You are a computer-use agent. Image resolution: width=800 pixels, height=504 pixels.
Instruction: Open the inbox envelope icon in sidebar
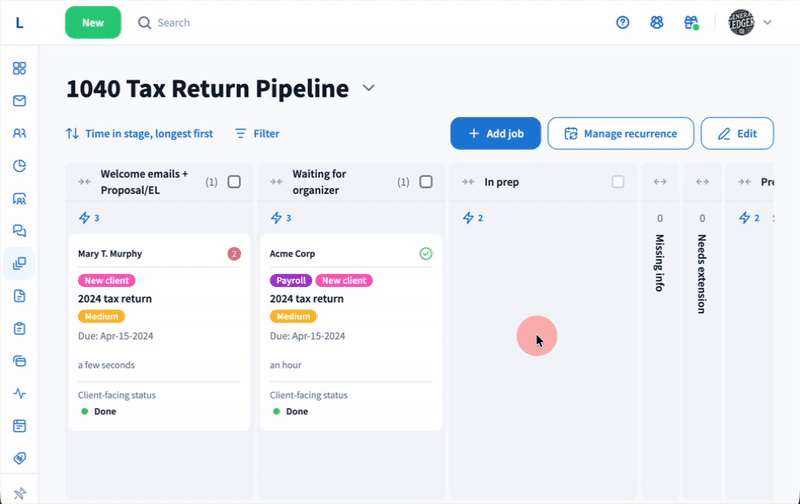tap(19, 101)
